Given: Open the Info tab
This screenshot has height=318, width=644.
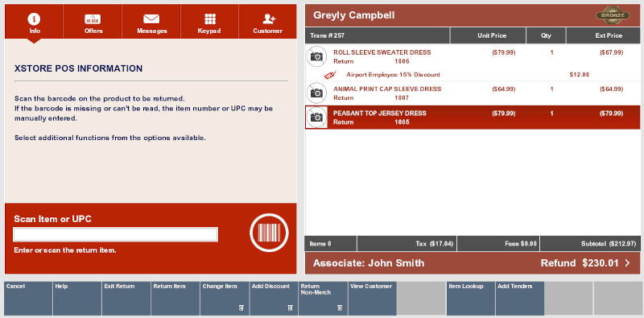Looking at the screenshot, I should point(34,22).
